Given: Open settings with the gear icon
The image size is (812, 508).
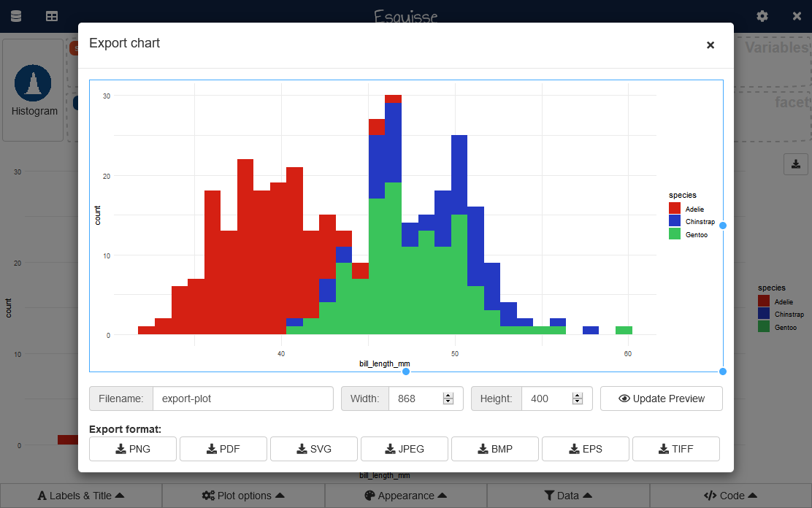Looking at the screenshot, I should click(x=762, y=16).
